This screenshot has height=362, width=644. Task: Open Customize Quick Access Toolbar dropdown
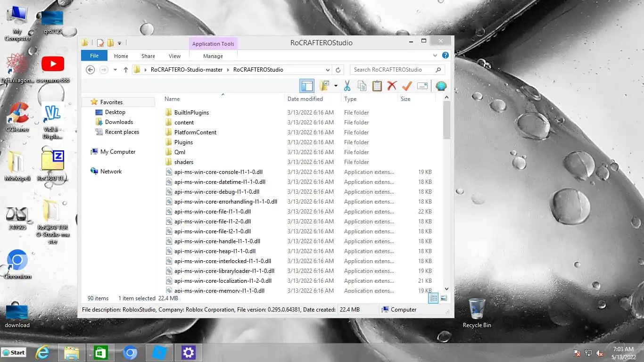[x=119, y=43]
